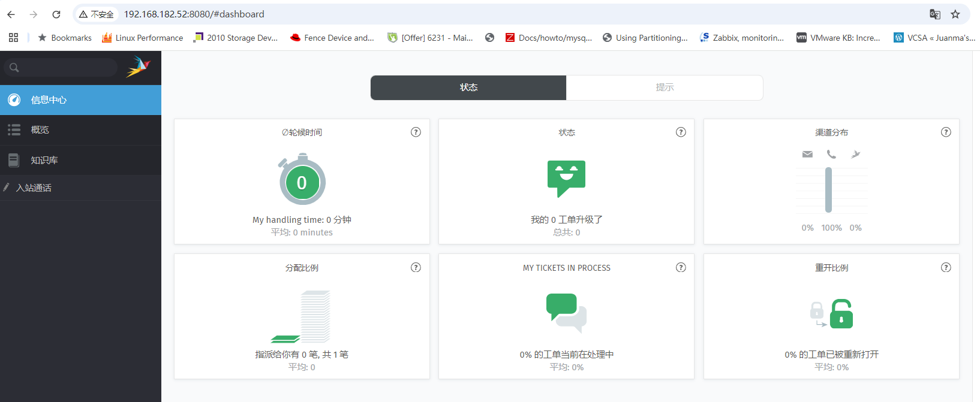Click text '平均: 0 minutes'
The height and width of the screenshot is (402, 980).
pos(302,232)
